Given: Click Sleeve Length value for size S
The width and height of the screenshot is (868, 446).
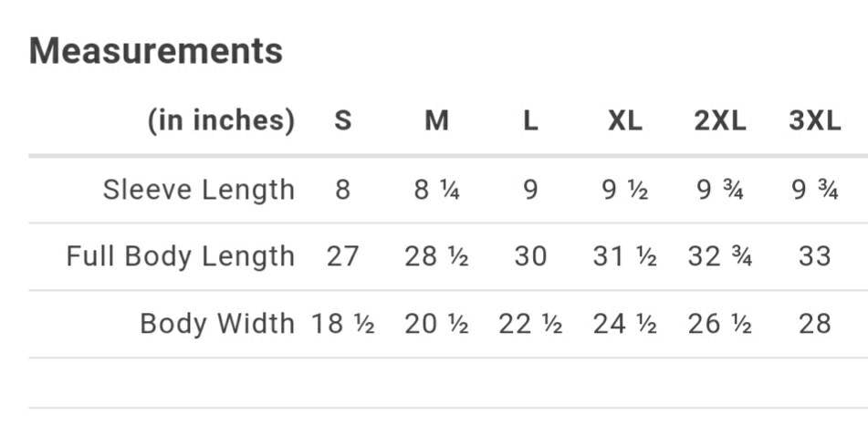Looking at the screenshot, I should coord(342,190).
